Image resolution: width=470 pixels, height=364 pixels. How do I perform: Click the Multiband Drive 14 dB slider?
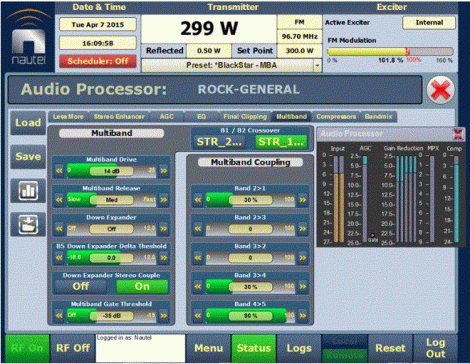click(111, 171)
